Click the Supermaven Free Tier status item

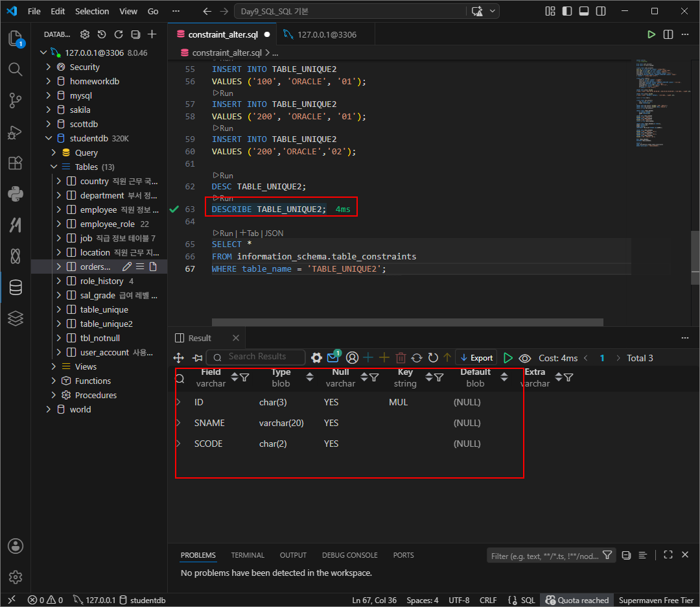[x=656, y=601]
